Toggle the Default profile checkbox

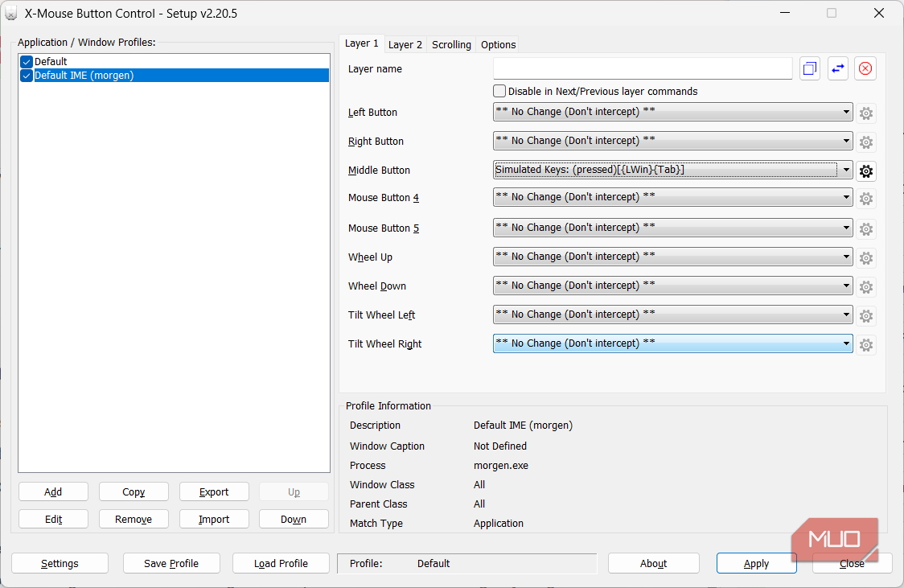coord(26,62)
